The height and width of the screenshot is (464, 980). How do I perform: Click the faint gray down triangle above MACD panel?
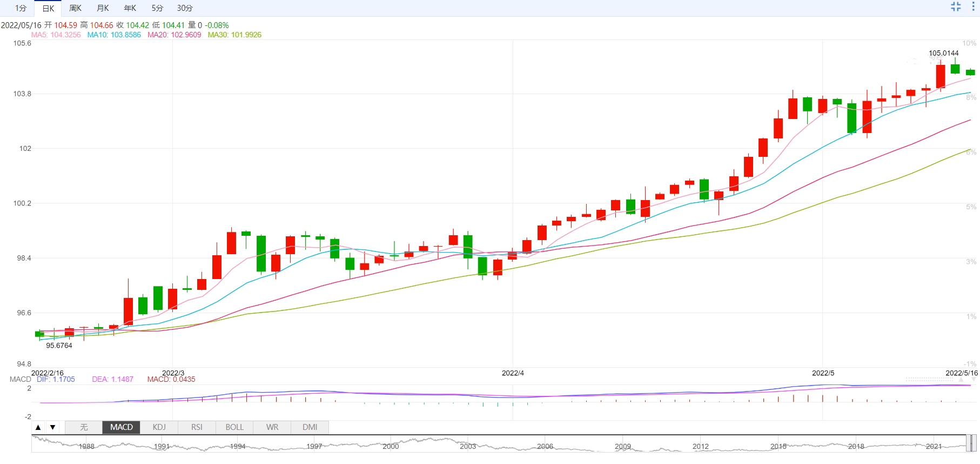click(x=974, y=380)
